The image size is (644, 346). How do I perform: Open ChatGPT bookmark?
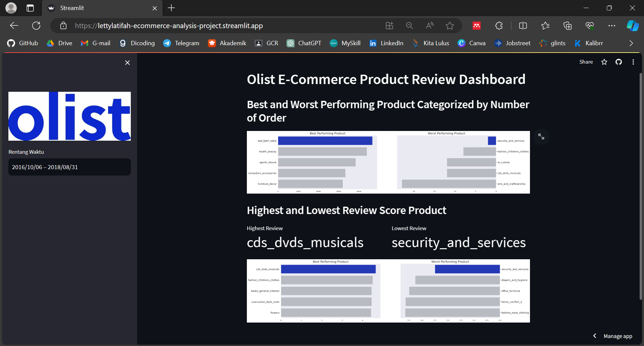tap(304, 43)
